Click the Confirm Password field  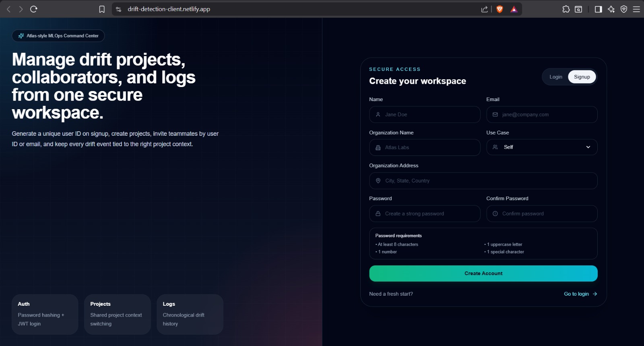tap(542, 213)
